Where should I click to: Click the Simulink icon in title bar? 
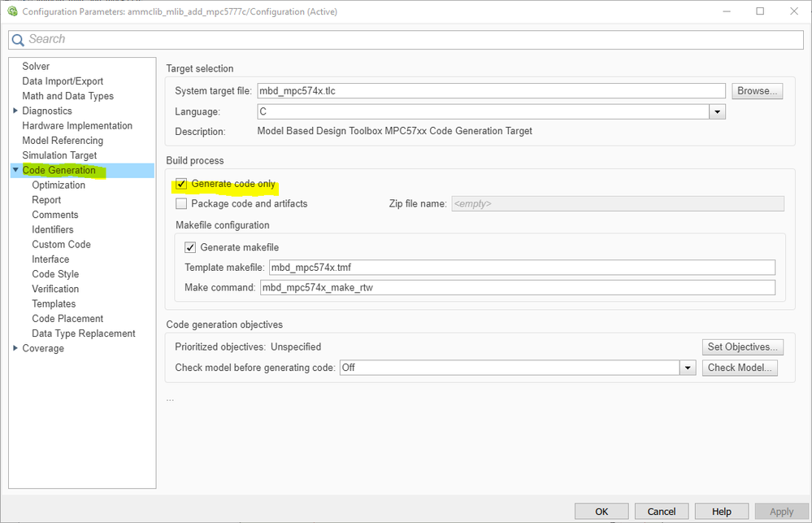(12, 11)
